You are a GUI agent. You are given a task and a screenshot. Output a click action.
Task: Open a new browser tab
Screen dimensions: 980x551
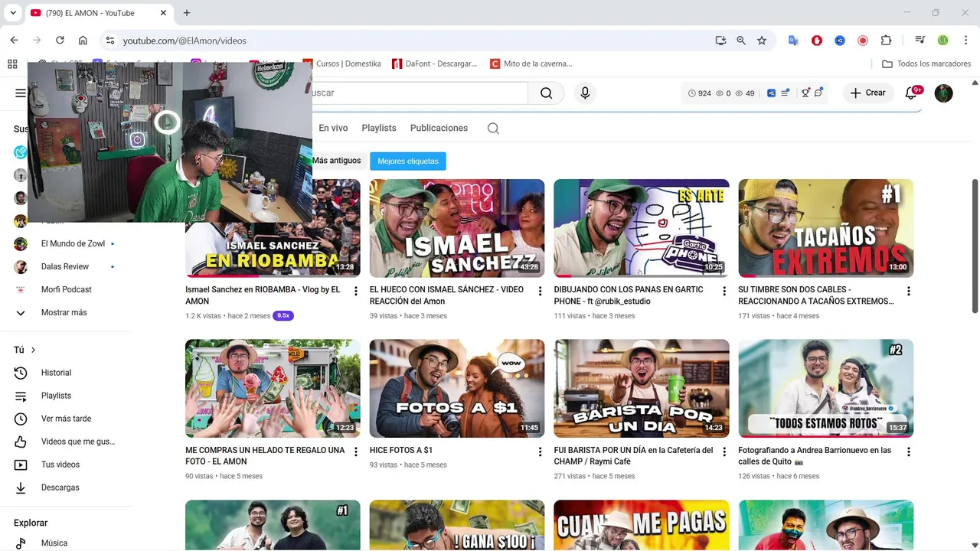(187, 13)
